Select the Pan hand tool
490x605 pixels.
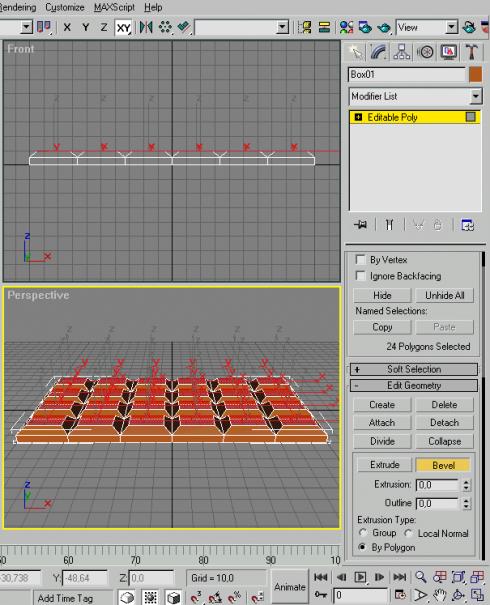[x=439, y=595]
